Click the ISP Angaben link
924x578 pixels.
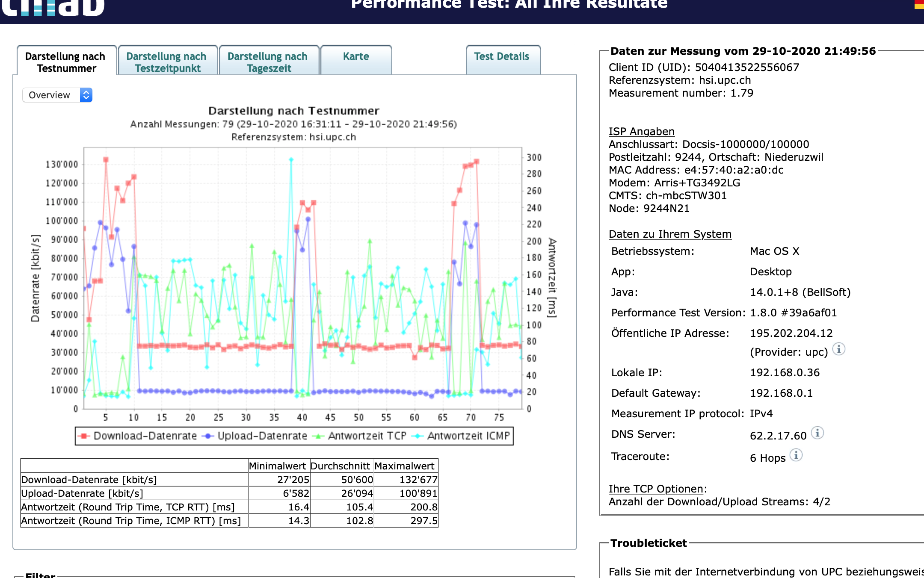pyautogui.click(x=641, y=132)
